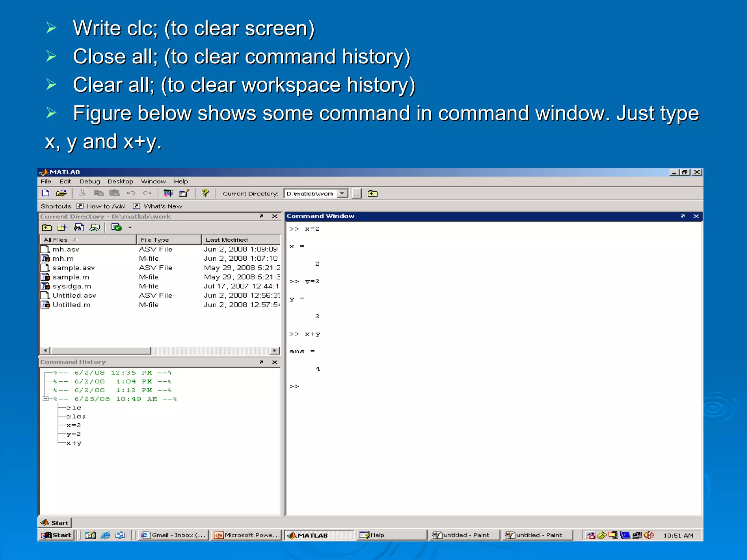Click the Undo arrow icon
Image resolution: width=747 pixels, height=560 pixels.
pos(131,193)
